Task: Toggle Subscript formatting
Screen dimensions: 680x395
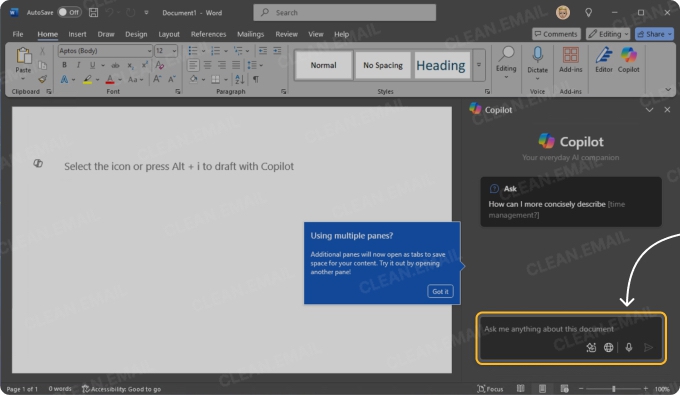Action: point(130,65)
